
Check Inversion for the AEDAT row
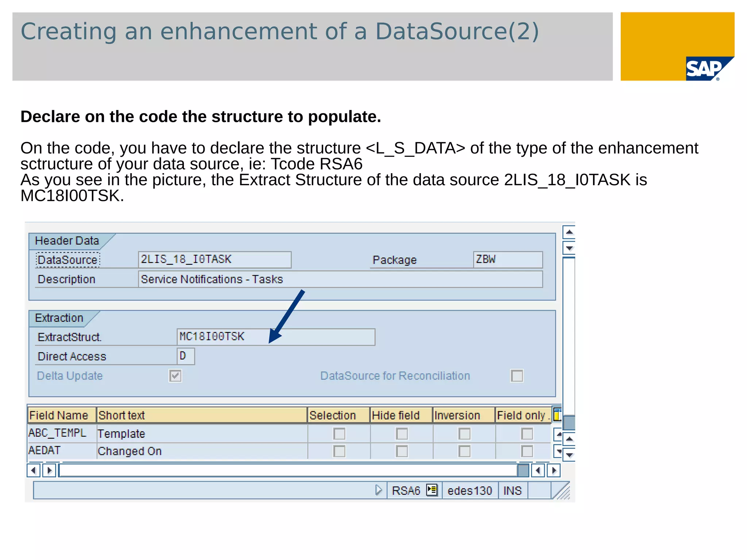pos(464,451)
